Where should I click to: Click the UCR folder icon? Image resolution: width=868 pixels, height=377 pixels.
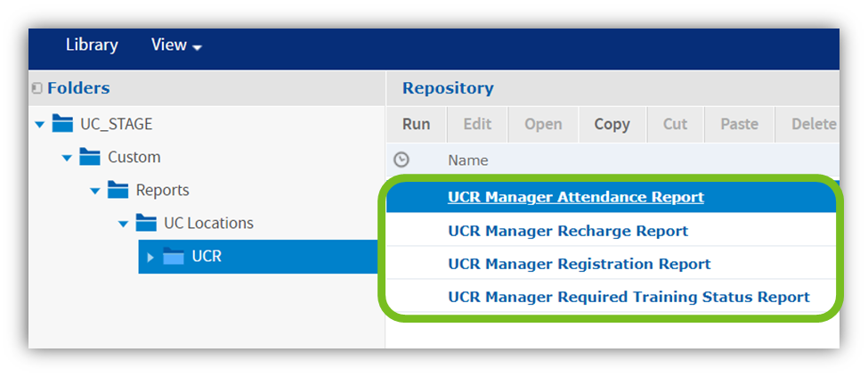(x=174, y=257)
